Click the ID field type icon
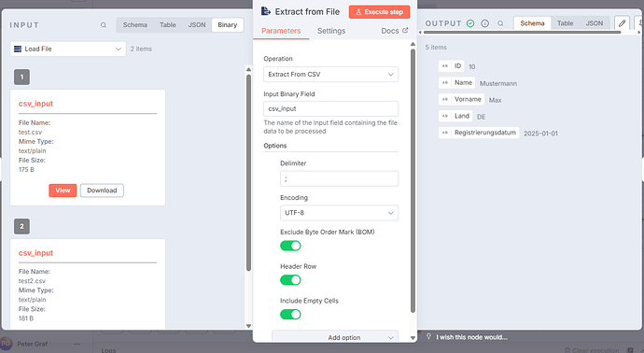Image resolution: width=644 pixels, height=353 pixels. click(445, 66)
